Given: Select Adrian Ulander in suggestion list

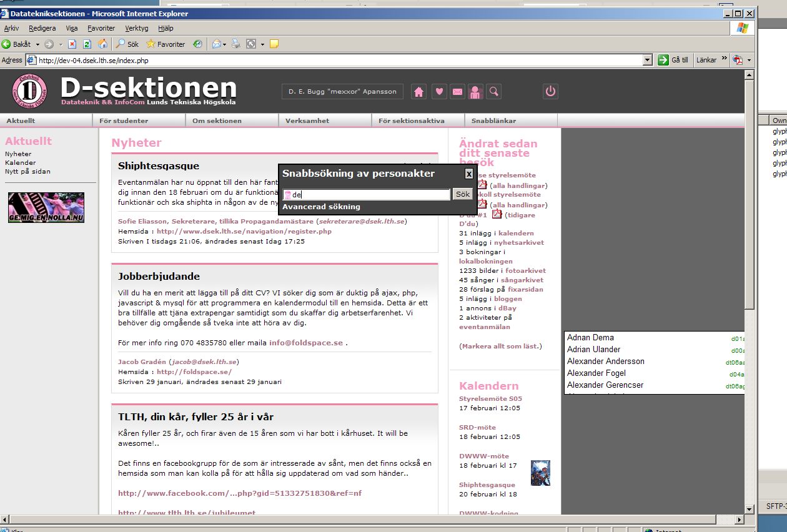Looking at the screenshot, I should tap(655, 350).
